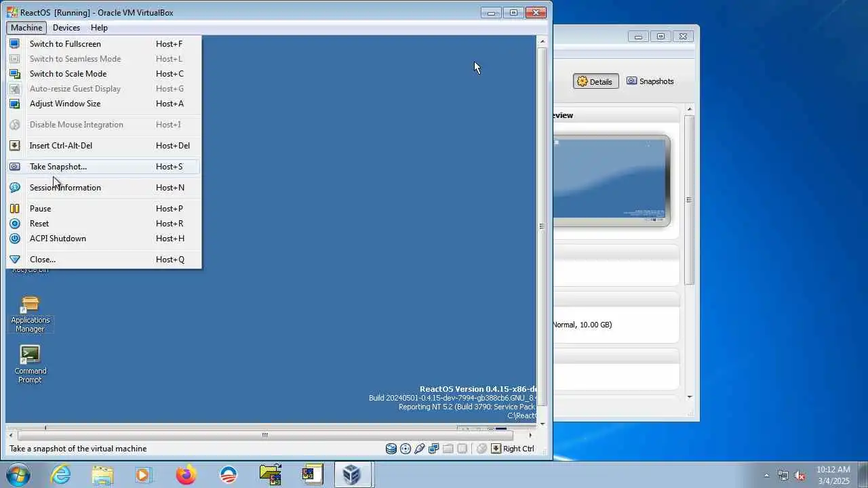868x488 pixels.
Task: Launch Internet Explorer from the taskbar
Action: pyautogui.click(x=60, y=474)
